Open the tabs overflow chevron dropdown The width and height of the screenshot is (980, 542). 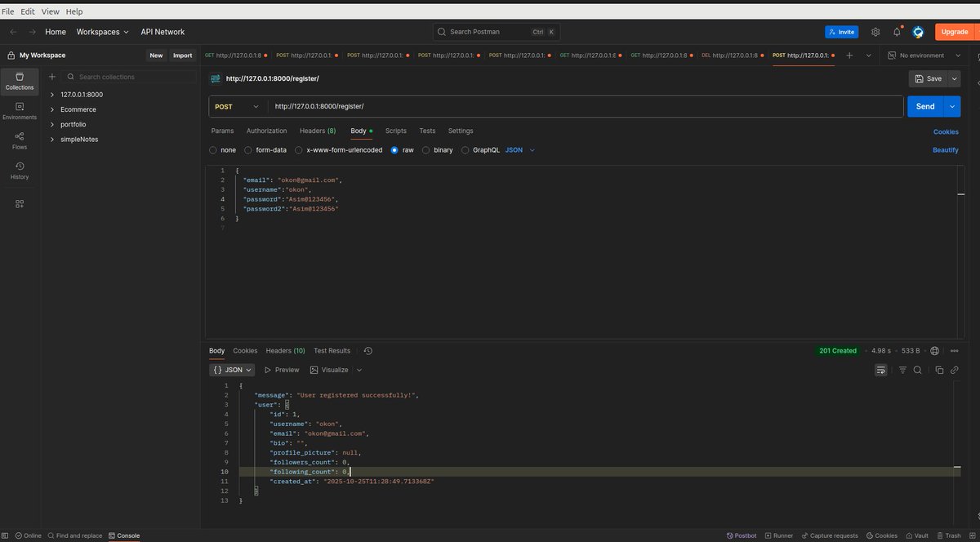pos(868,56)
